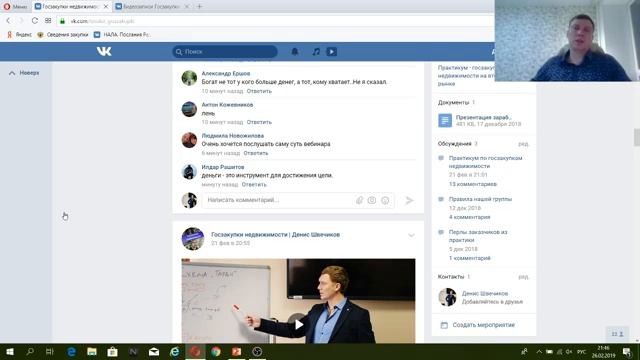640x360 pixels.
Task: Reply to Антон Кожевников's comment
Action: tap(259, 122)
